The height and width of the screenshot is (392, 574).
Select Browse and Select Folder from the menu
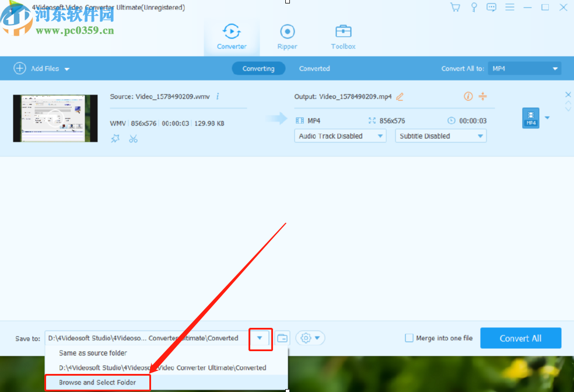(96, 382)
